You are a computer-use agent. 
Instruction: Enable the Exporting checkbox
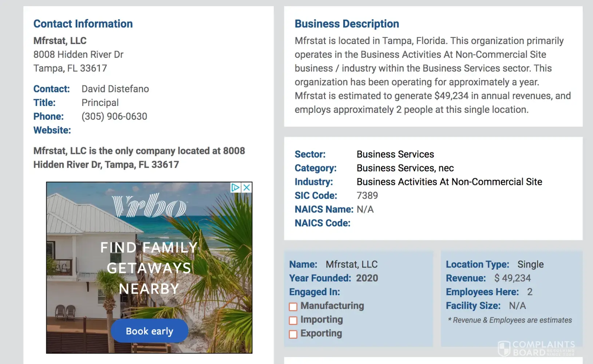[x=293, y=334]
